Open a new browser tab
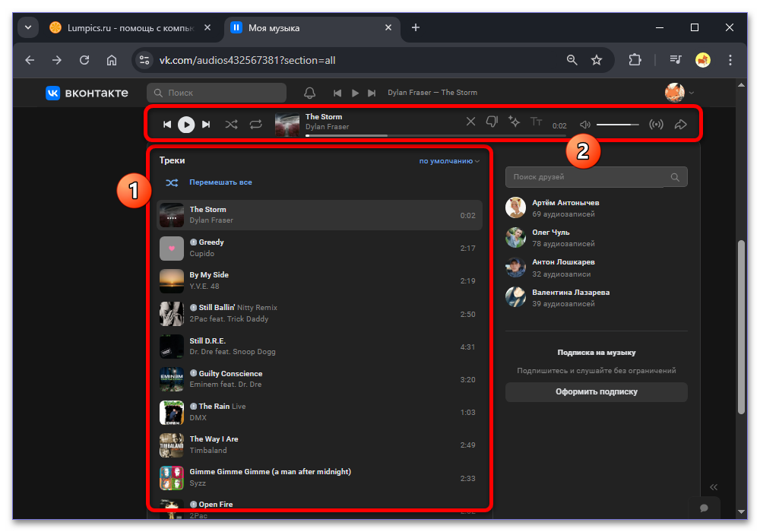 click(x=416, y=27)
